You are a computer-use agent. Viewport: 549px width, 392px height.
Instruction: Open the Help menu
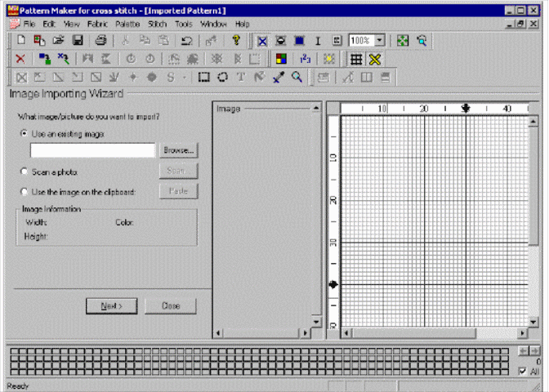[x=243, y=24]
